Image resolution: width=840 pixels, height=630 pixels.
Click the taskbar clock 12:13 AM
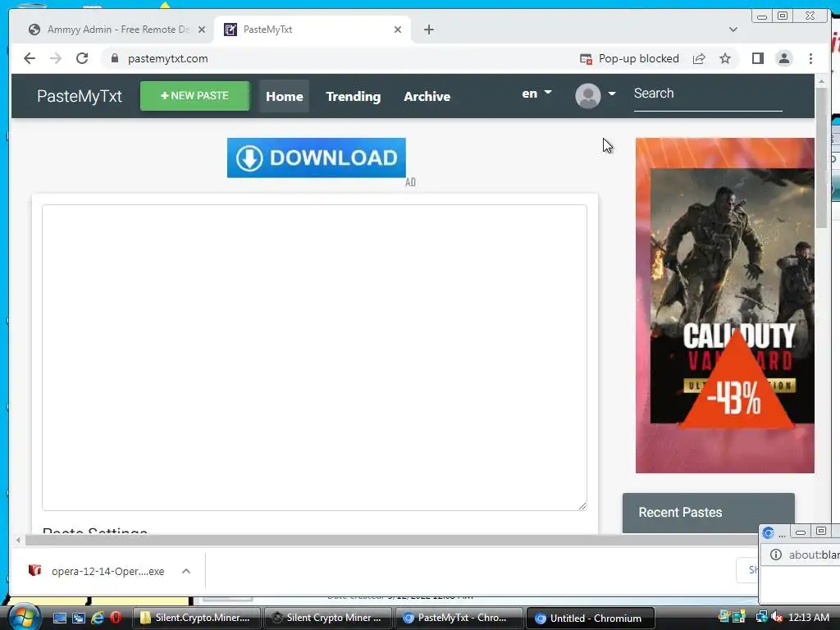(809, 618)
